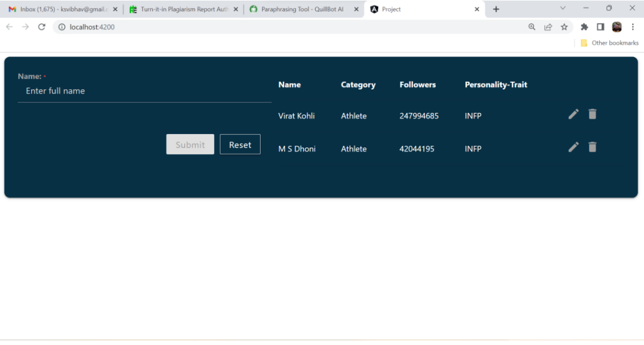Screen dimensions: 644x345
Task: Reload the page with the refresh icon
Action: pyautogui.click(x=42, y=27)
